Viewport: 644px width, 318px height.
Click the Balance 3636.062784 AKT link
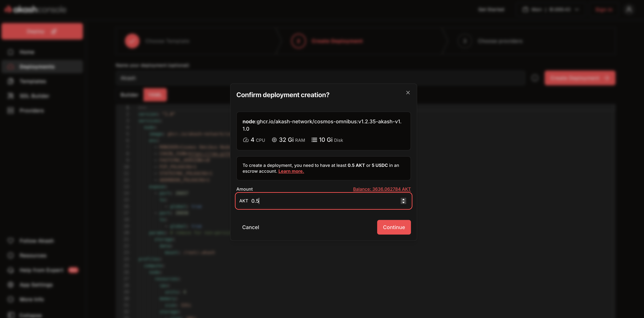[382, 189]
